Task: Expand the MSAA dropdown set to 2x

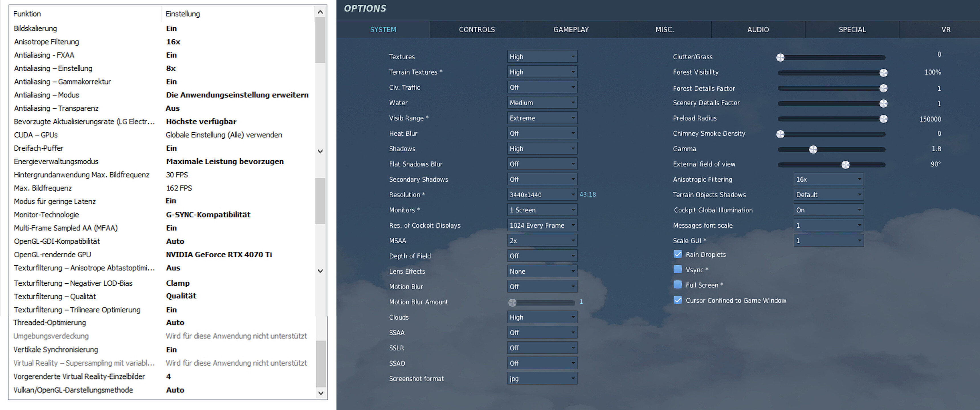Action: click(542, 240)
